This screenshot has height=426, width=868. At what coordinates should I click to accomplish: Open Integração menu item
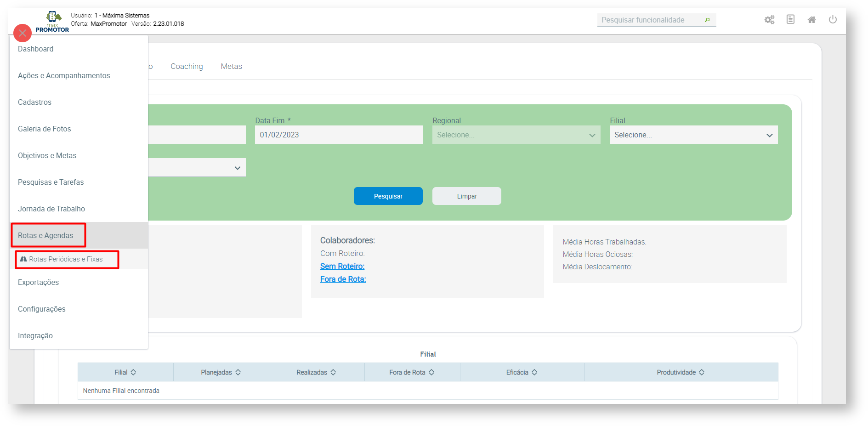tap(79, 335)
